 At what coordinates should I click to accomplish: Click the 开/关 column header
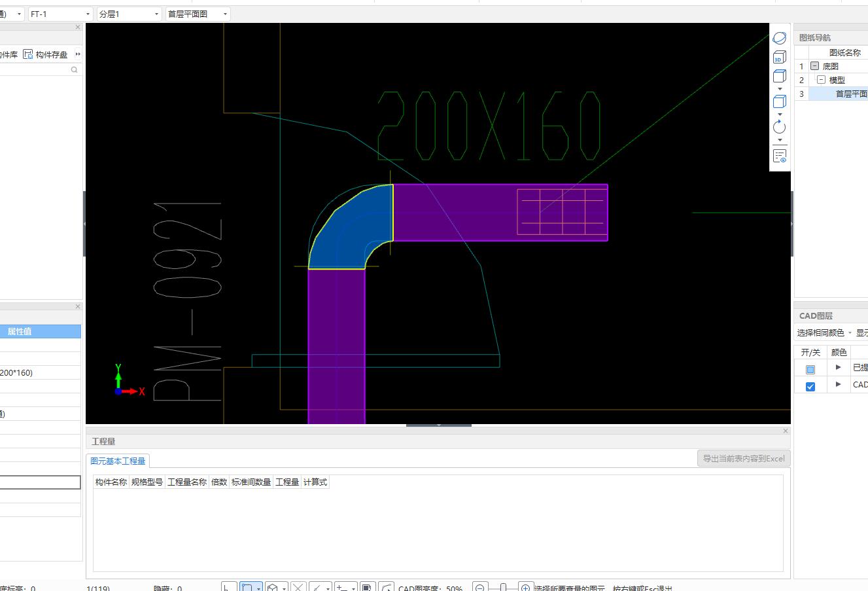(810, 352)
